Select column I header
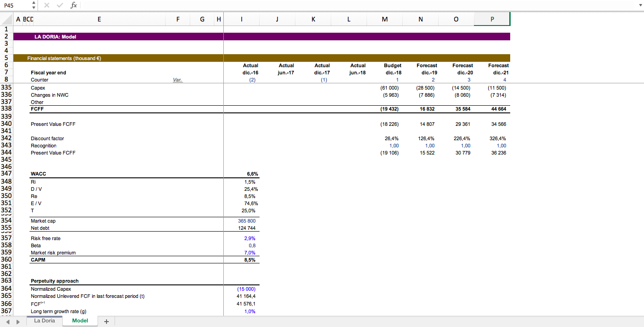Screen dimensions: 644x327 (242, 19)
